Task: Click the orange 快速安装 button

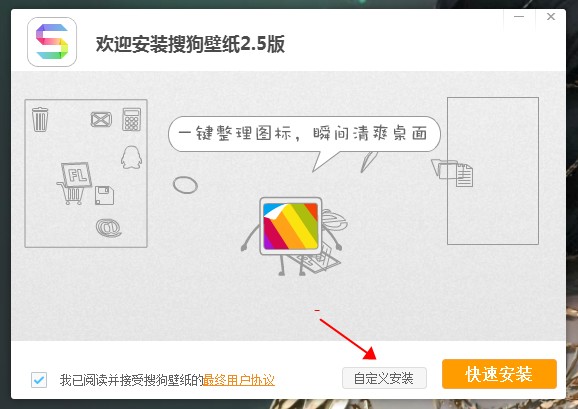Action: 499,374
